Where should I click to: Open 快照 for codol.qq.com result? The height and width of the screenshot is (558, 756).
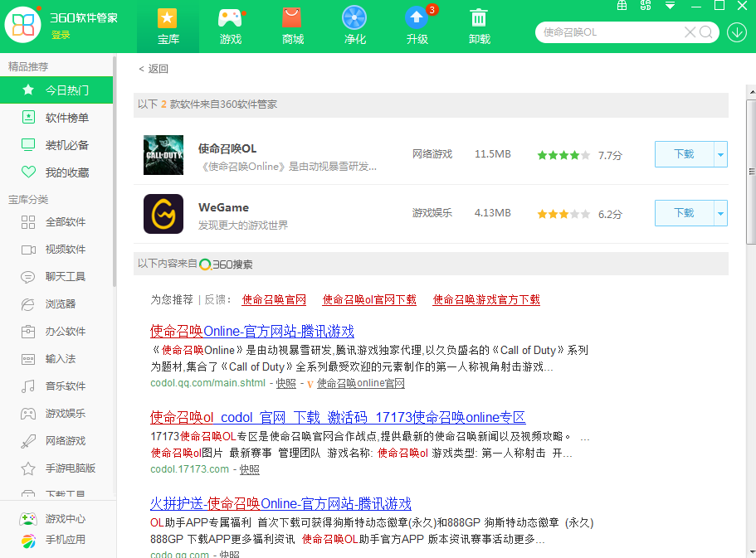click(286, 383)
